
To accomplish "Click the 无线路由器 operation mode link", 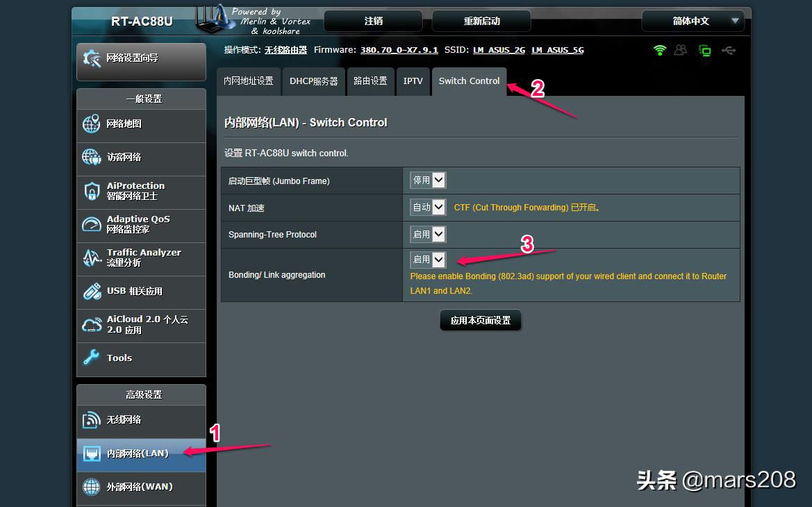I will pos(286,50).
